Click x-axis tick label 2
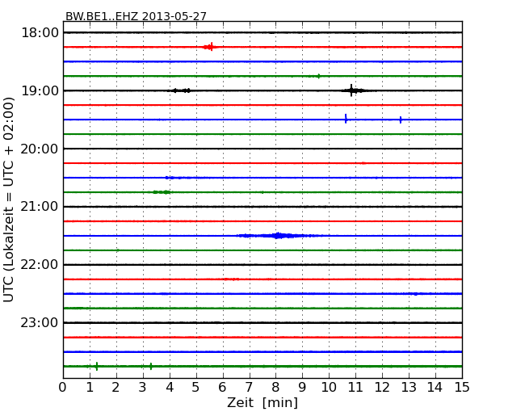525x420 pixels. click(x=115, y=388)
